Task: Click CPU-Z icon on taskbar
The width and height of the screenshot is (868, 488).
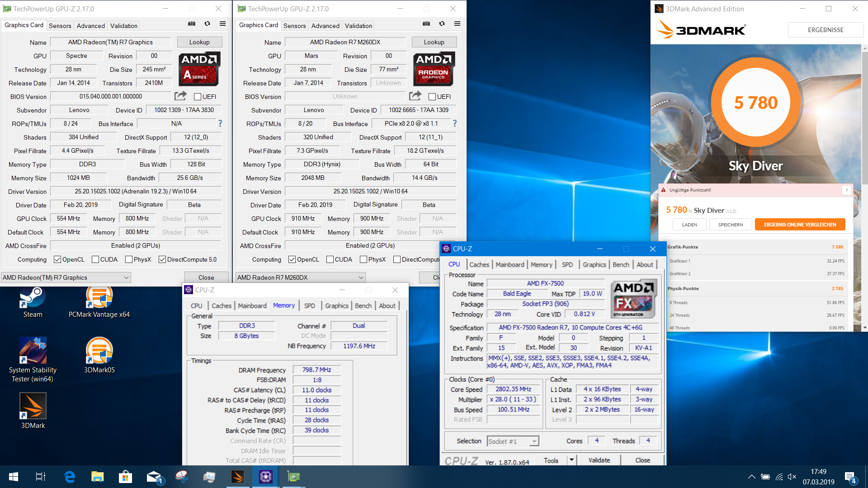Action: [265, 477]
